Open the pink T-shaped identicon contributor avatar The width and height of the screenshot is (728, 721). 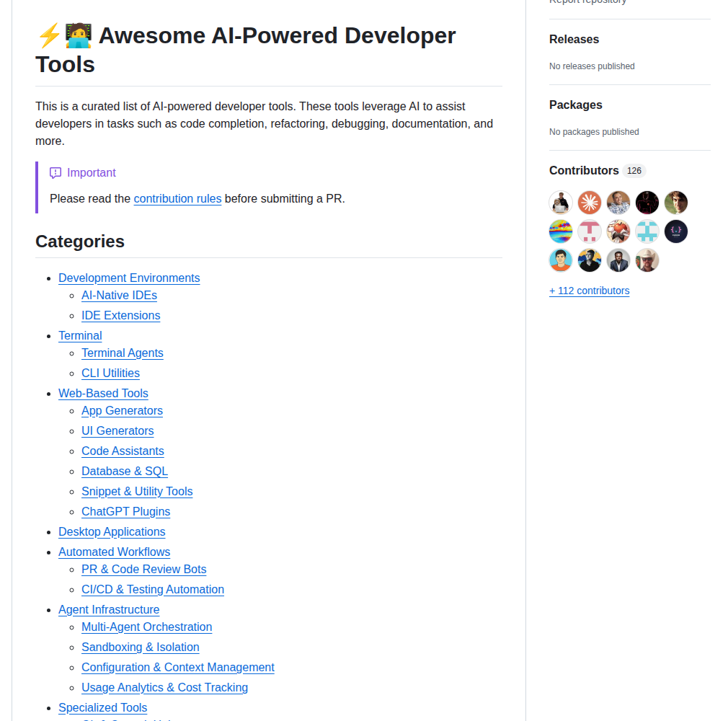point(590,231)
